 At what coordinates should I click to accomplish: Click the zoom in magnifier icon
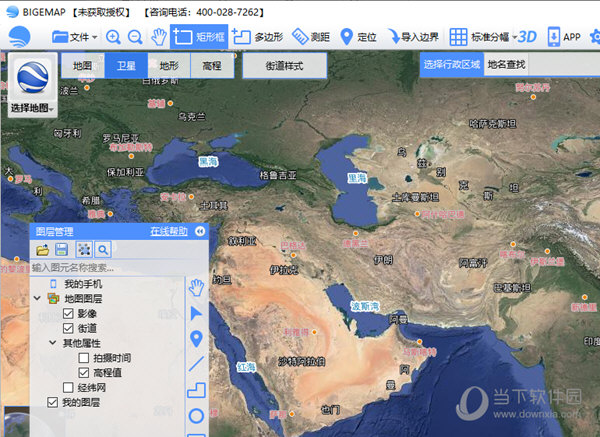112,37
